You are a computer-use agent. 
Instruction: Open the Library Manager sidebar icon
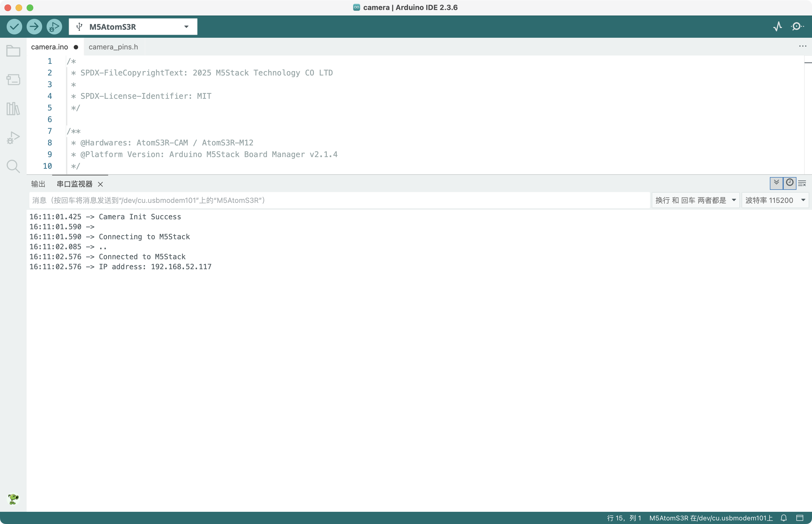(13, 109)
